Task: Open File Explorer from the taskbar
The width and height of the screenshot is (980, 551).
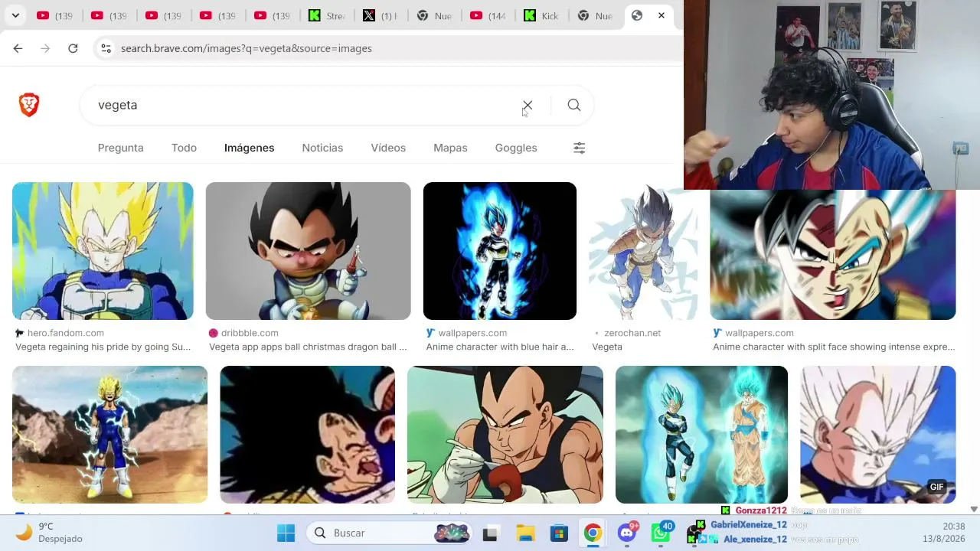Action: pyautogui.click(x=524, y=533)
